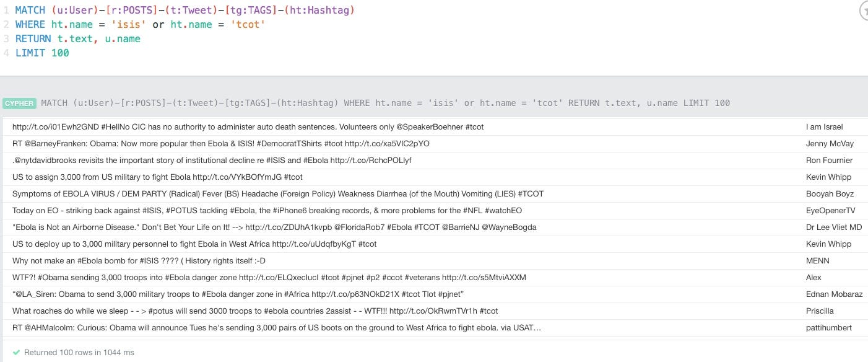
Task: Click the CYPHER badge label
Action: pyautogui.click(x=19, y=103)
